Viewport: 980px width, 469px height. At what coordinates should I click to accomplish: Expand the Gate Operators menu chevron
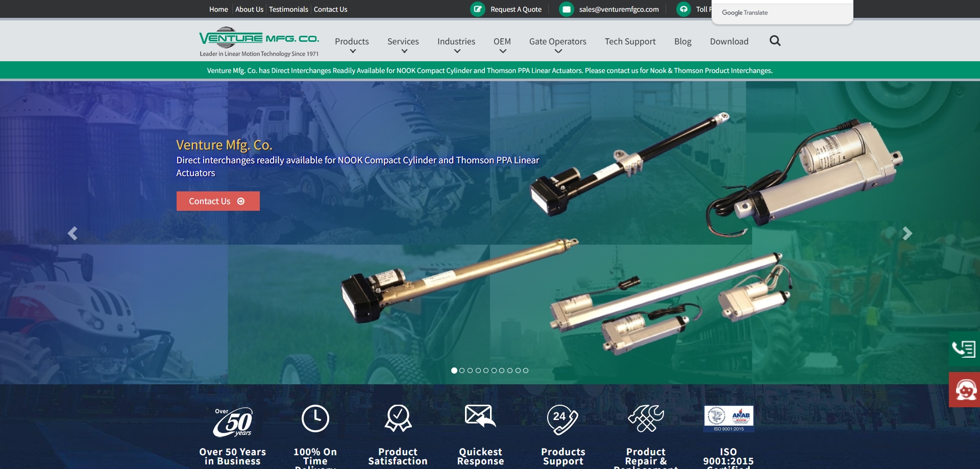point(558,51)
